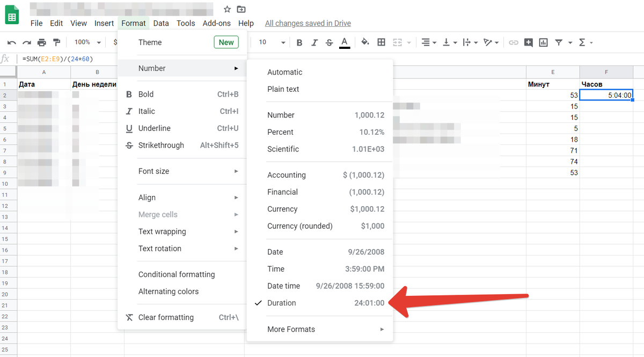The image size is (644, 357).
Task: Select the Paint format roller tool
Action: (56, 42)
